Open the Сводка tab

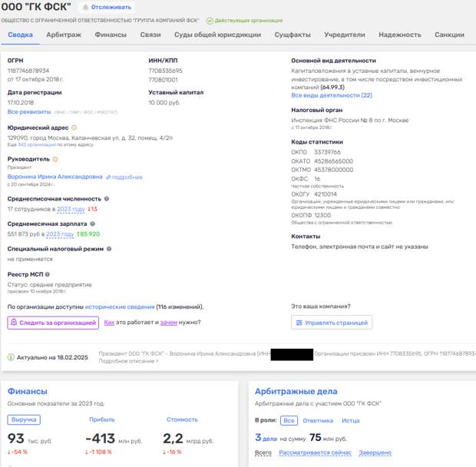pyautogui.click(x=20, y=35)
